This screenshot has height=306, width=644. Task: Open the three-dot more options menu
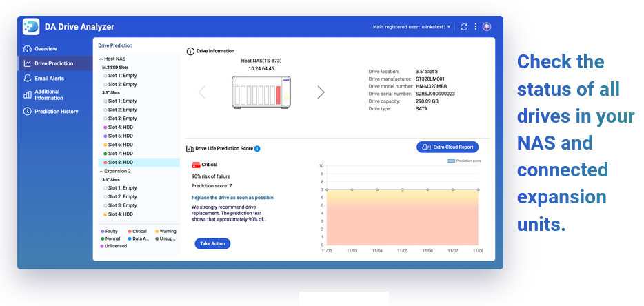pos(476,27)
